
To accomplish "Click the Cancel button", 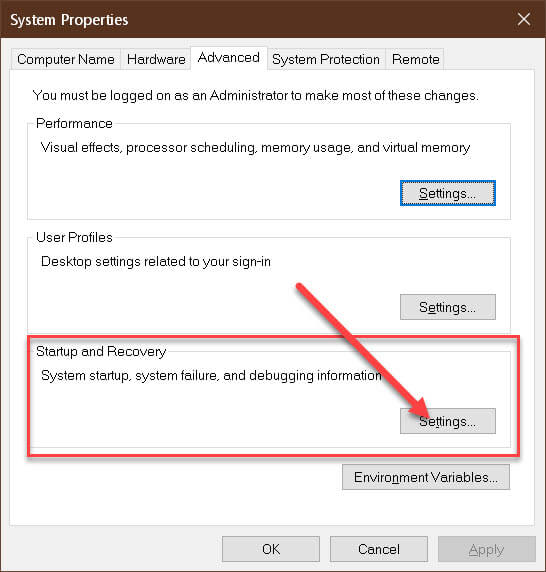I will click(379, 549).
